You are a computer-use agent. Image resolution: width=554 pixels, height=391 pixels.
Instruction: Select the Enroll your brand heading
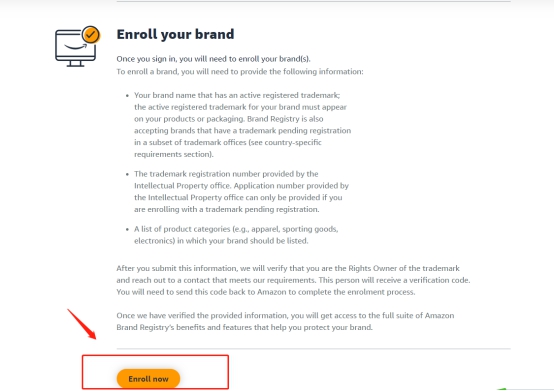175,34
